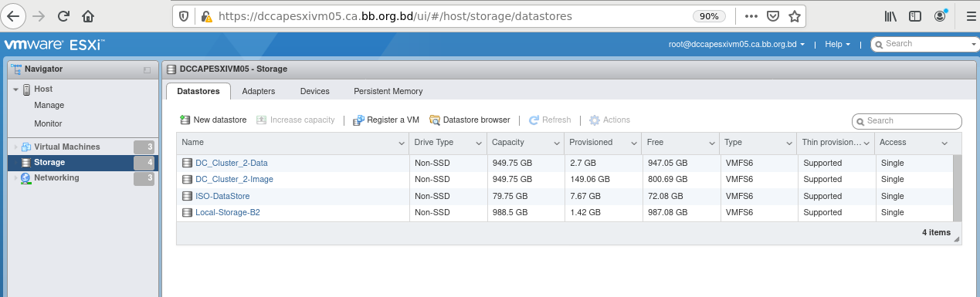980x297 pixels.
Task: Save page to Pocket icon
Action: pyautogui.click(x=773, y=15)
